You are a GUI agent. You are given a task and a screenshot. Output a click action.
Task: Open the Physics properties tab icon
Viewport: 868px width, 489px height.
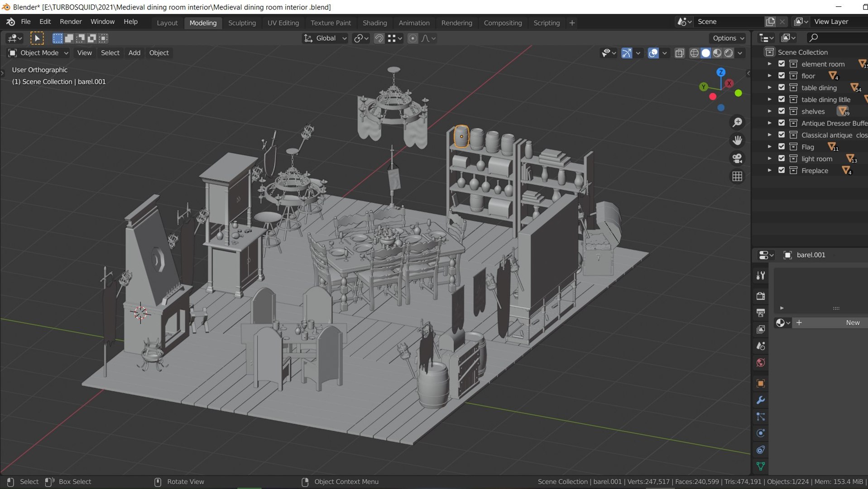click(x=761, y=433)
